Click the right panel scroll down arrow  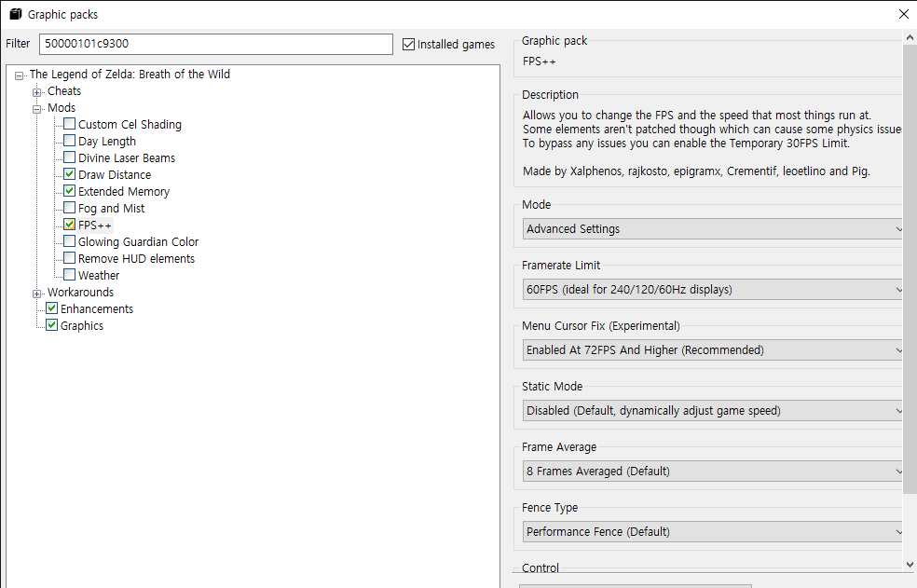910,565
